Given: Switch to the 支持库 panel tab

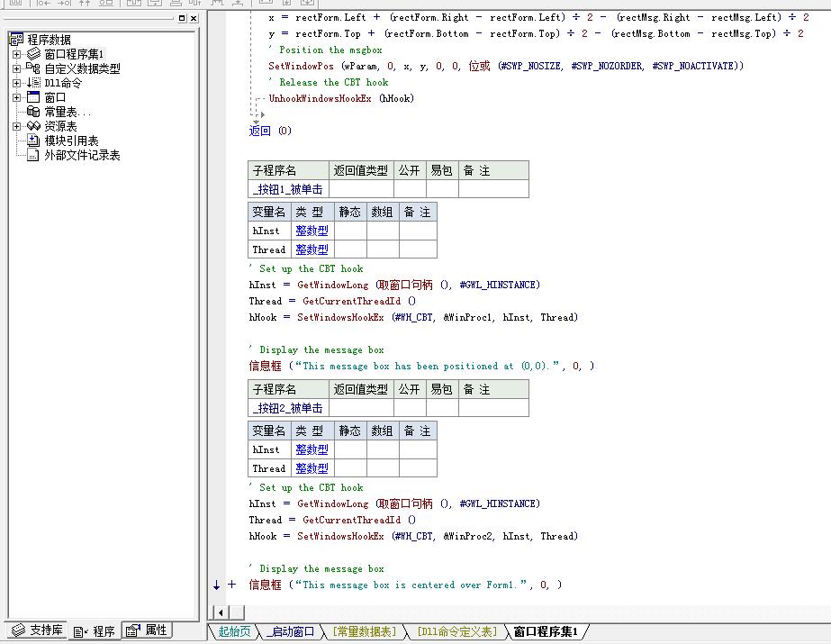Looking at the screenshot, I should [x=37, y=630].
